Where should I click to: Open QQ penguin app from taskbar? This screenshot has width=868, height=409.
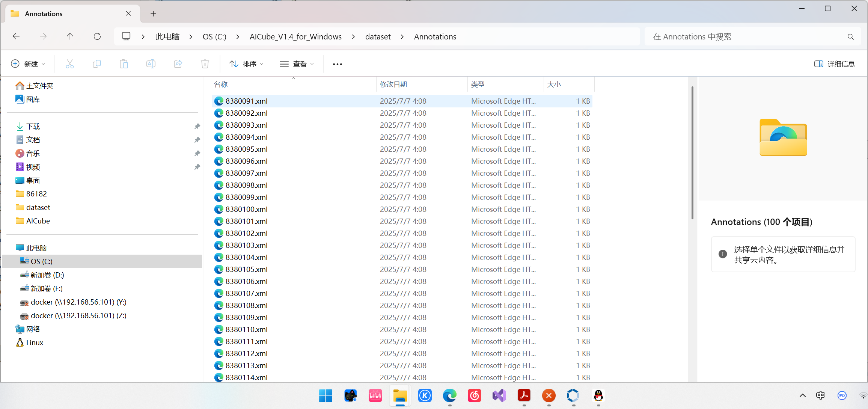tap(598, 395)
